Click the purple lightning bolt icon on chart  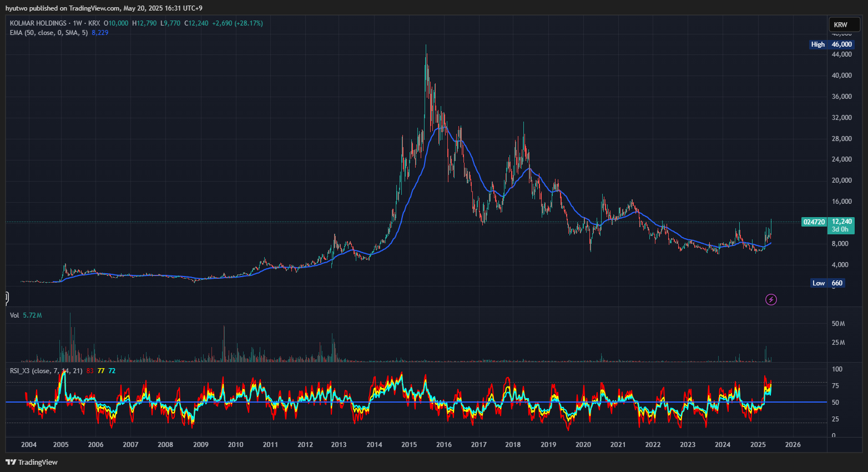[x=771, y=300]
